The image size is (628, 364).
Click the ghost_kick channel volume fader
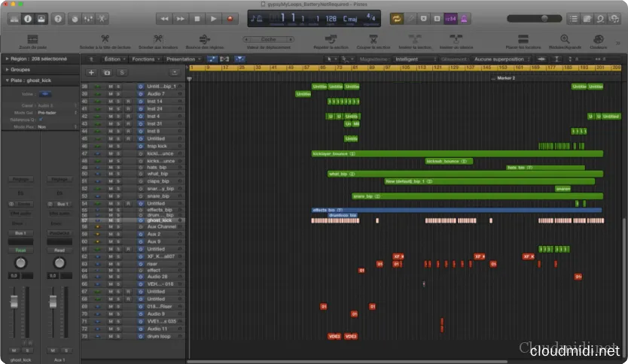(14, 303)
